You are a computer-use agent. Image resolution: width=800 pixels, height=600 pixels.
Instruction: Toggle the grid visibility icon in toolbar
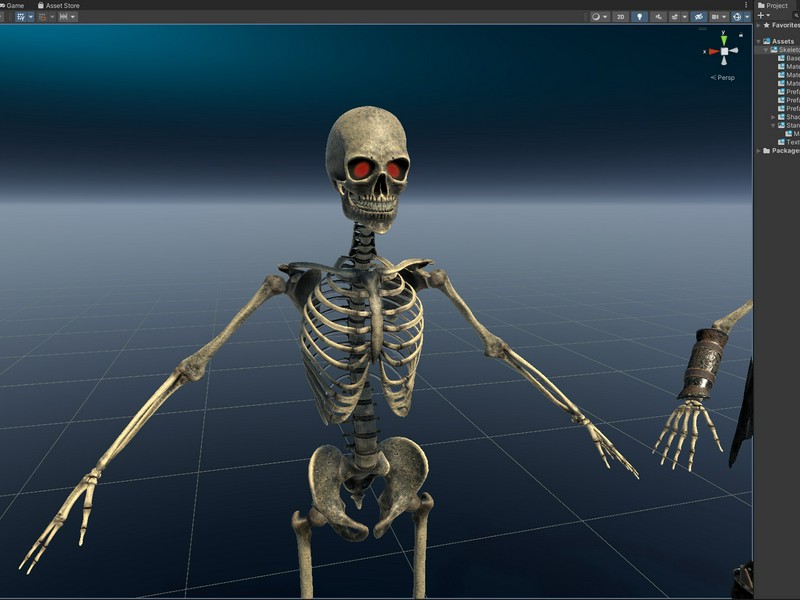click(x=20, y=17)
